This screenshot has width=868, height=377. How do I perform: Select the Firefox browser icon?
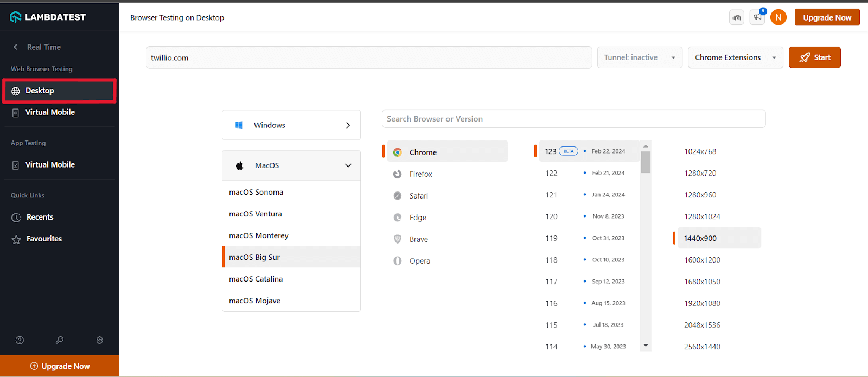point(398,174)
